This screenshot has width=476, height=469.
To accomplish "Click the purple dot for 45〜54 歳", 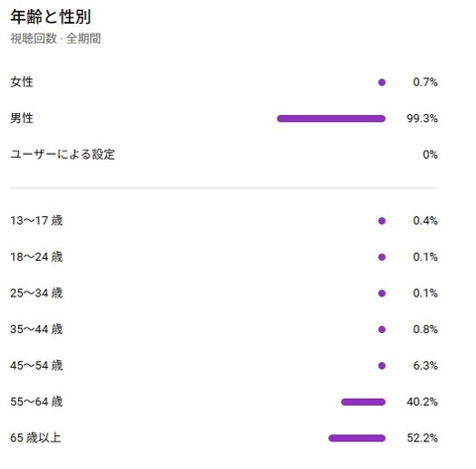I will coord(382,366).
